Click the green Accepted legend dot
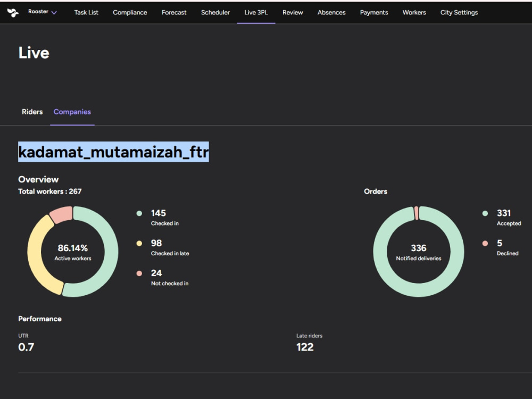Screen dimensions: 532x399 tap(485, 213)
